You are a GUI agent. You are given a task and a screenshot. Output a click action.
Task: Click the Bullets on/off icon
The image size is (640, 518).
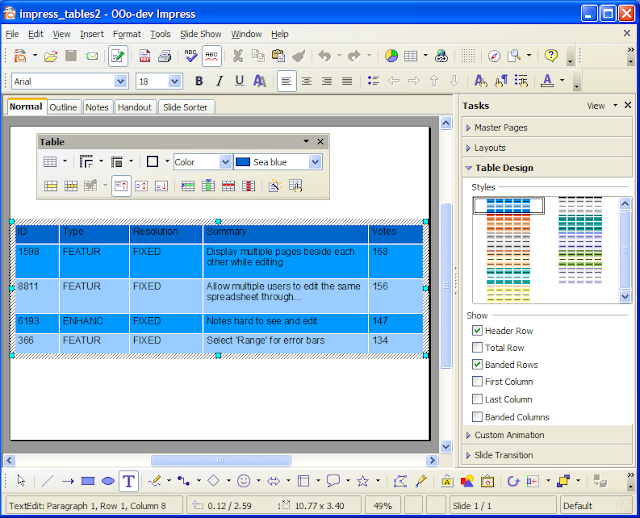pyautogui.click(x=373, y=81)
